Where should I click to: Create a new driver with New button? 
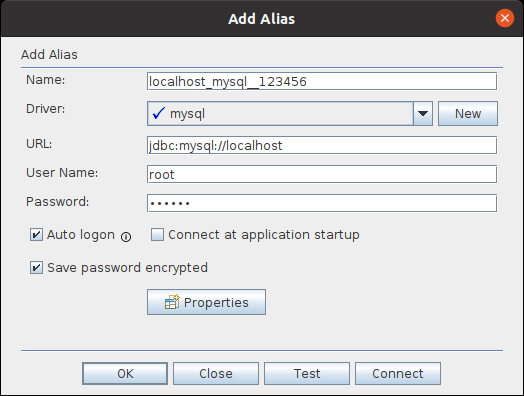pos(468,114)
